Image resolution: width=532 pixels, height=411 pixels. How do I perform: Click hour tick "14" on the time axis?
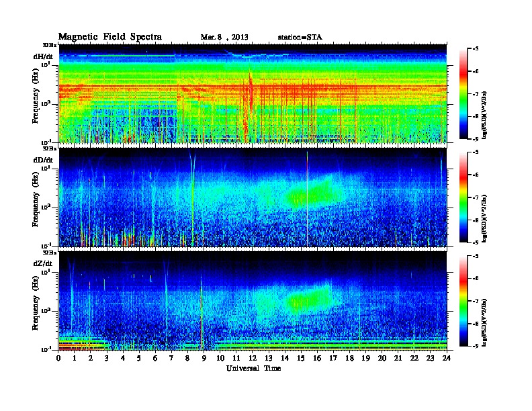tap(285, 358)
